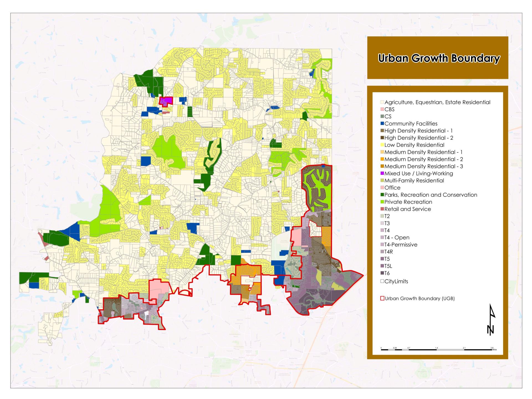Select the T5L legend label

coord(388,266)
